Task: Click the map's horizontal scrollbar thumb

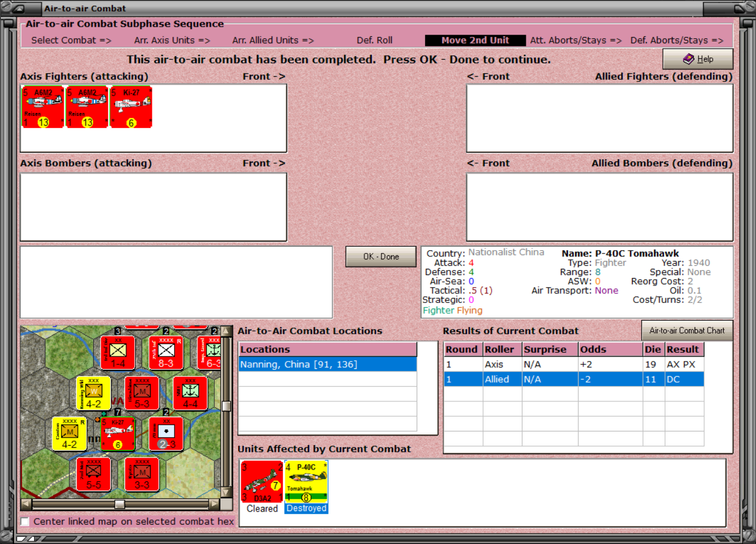Action: (x=119, y=504)
